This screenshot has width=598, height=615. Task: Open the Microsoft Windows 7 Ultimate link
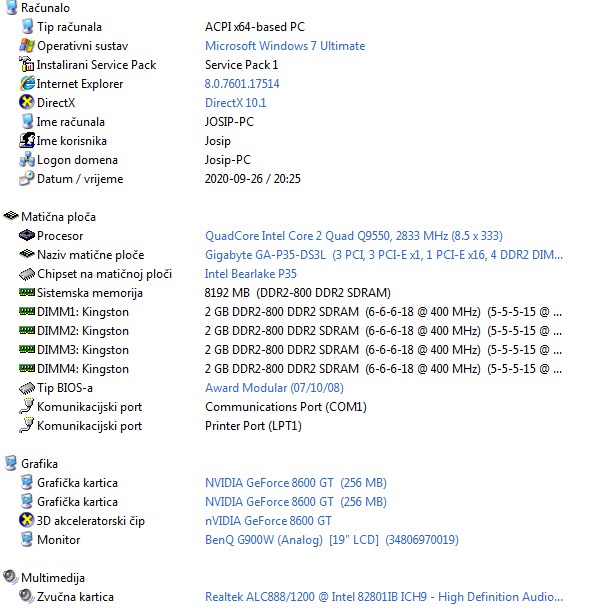[x=285, y=46]
